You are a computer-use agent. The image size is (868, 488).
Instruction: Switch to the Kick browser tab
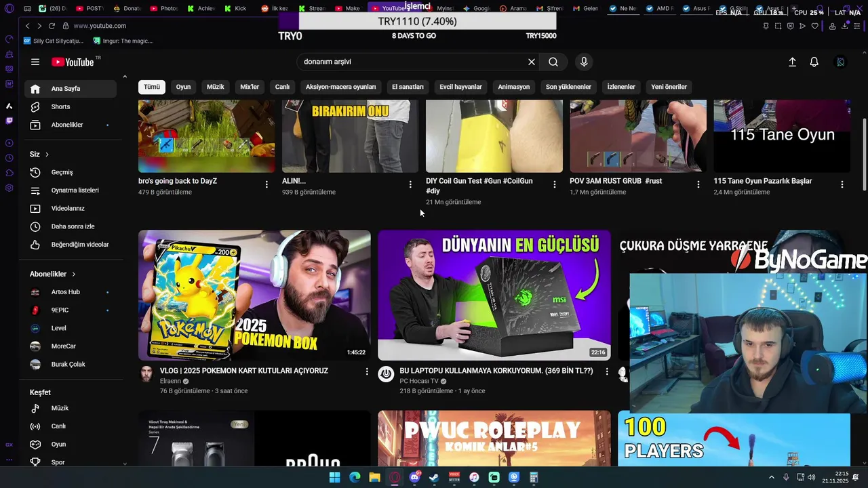click(x=235, y=9)
